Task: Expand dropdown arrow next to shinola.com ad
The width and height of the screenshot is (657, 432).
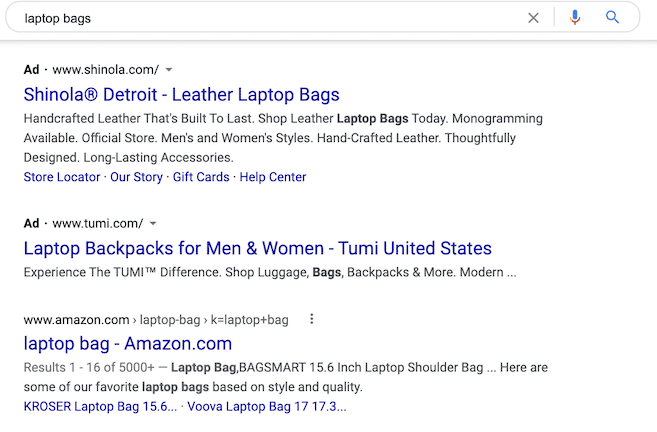Action: click(169, 70)
